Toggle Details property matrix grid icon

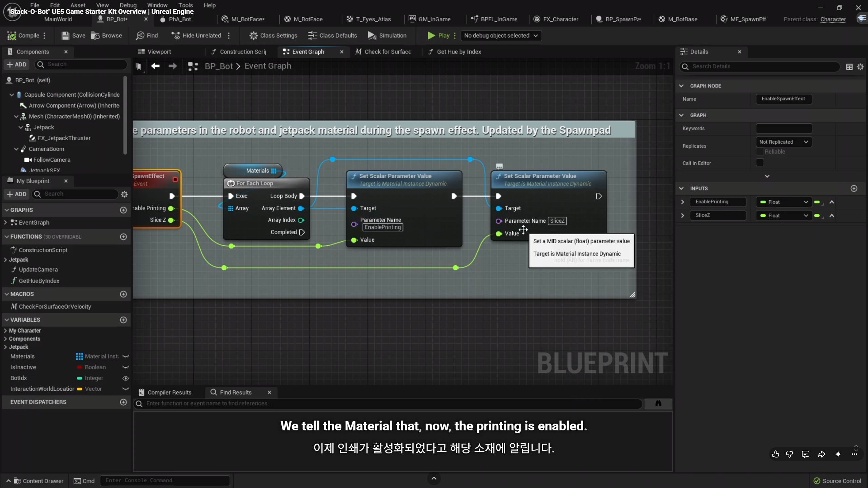point(849,67)
